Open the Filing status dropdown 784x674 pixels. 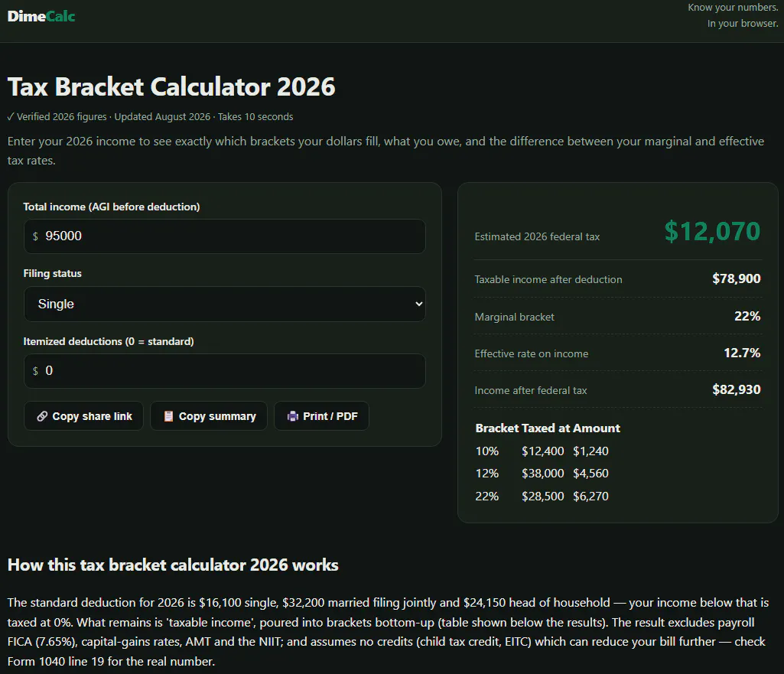coord(225,304)
